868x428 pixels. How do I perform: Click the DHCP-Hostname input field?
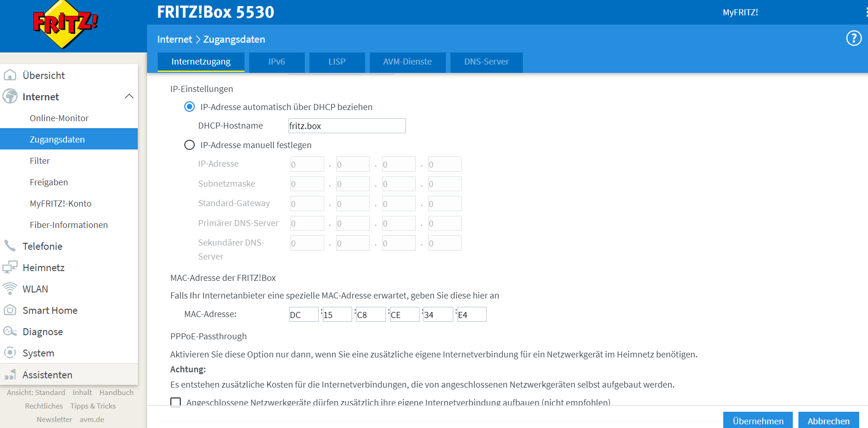(x=347, y=126)
